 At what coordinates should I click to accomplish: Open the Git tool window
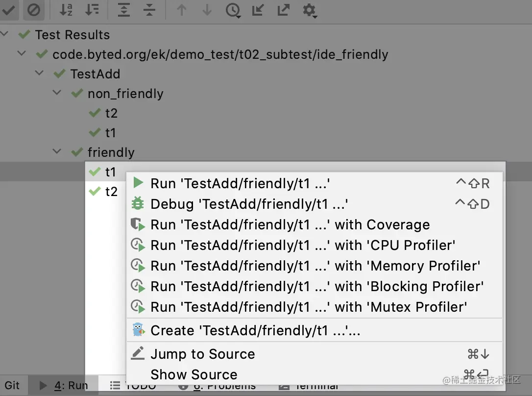pos(12,386)
